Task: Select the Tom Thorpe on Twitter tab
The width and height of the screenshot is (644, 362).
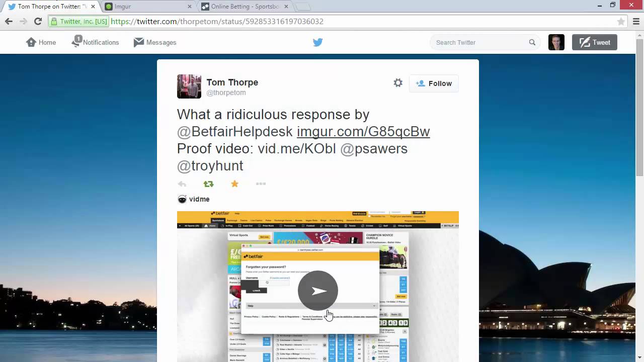Action: tap(52, 7)
